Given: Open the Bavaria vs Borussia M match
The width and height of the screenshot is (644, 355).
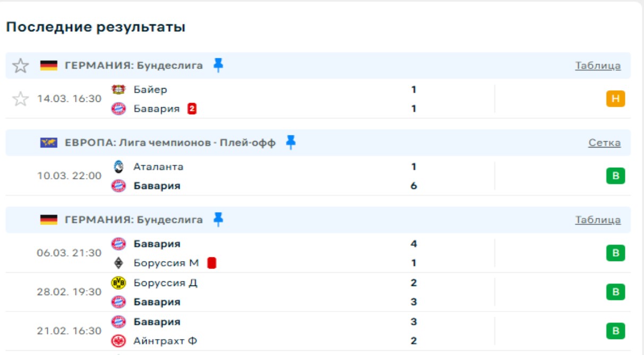Looking at the screenshot, I should point(266,253).
